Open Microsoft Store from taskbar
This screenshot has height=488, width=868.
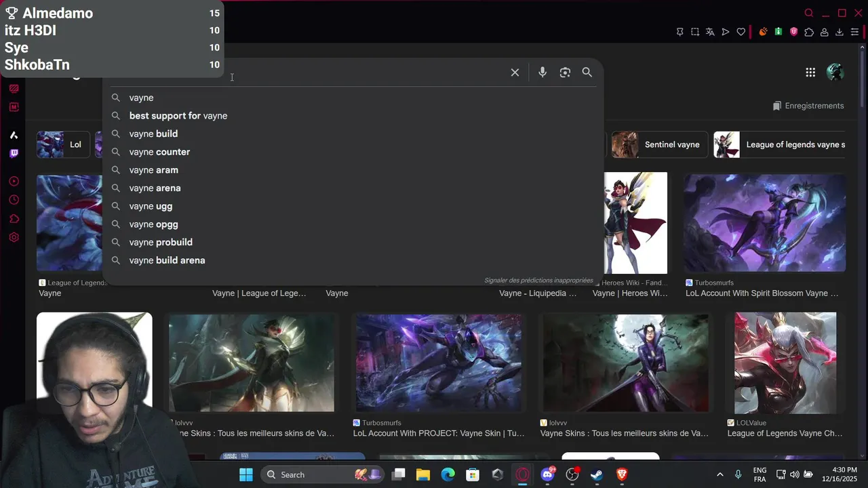point(473,474)
